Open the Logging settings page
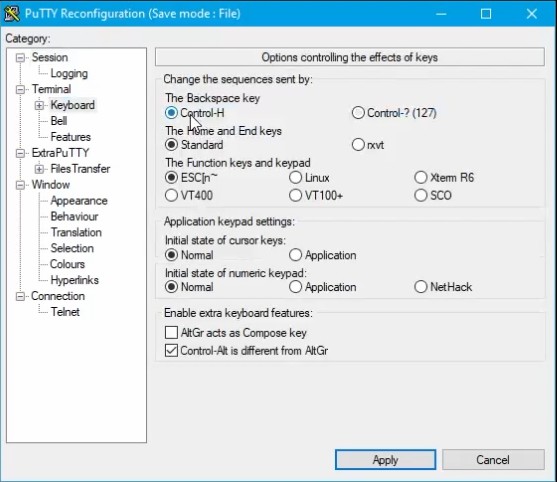Image resolution: width=557 pixels, height=482 pixels. click(69, 74)
